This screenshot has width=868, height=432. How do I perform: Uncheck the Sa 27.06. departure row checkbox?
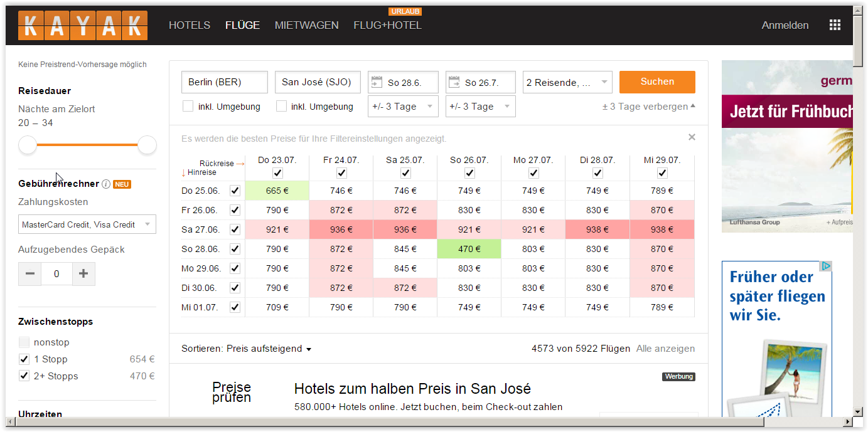pyautogui.click(x=235, y=229)
